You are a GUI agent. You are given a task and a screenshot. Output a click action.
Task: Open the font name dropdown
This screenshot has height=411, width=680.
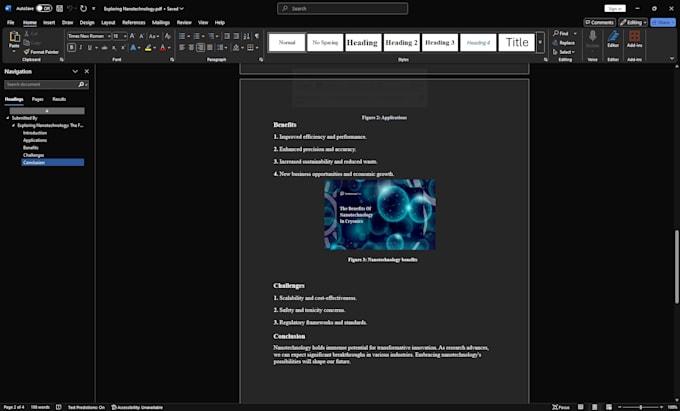pos(109,36)
